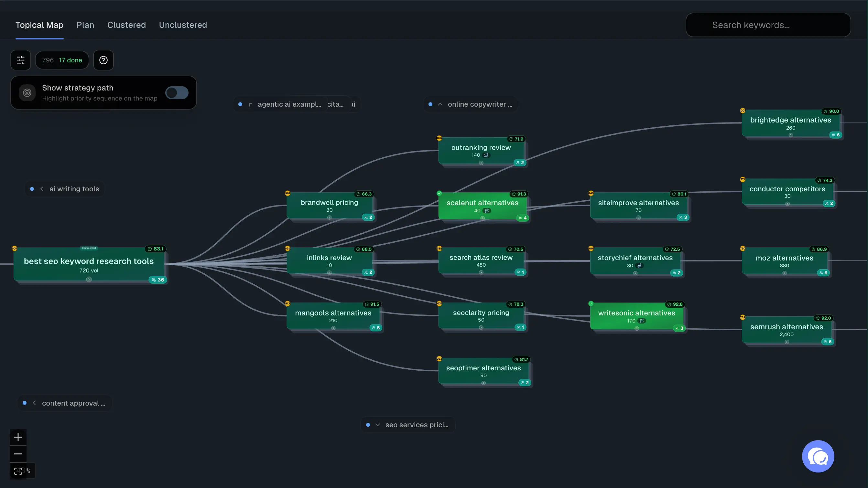Click the Commercial tag on best seo keyword research tools
Image resolution: width=868 pixels, height=488 pixels.
click(89, 248)
